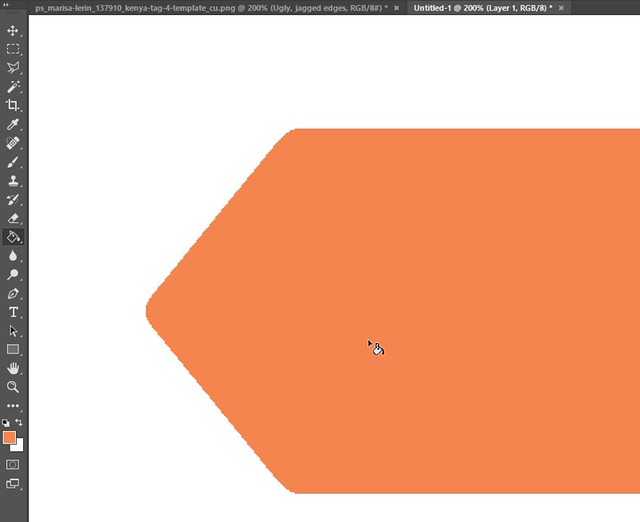
Task: Select the Rectangular Marquee tool
Action: (x=13, y=49)
